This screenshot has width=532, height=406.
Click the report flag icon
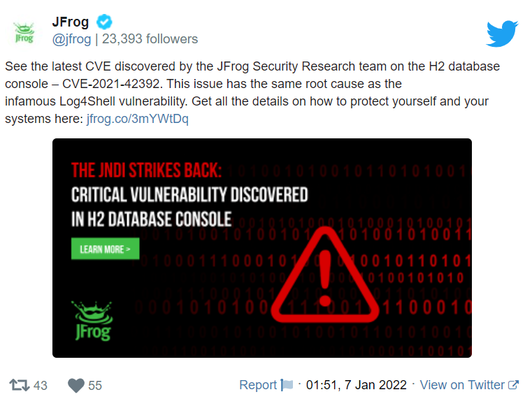[287, 385]
